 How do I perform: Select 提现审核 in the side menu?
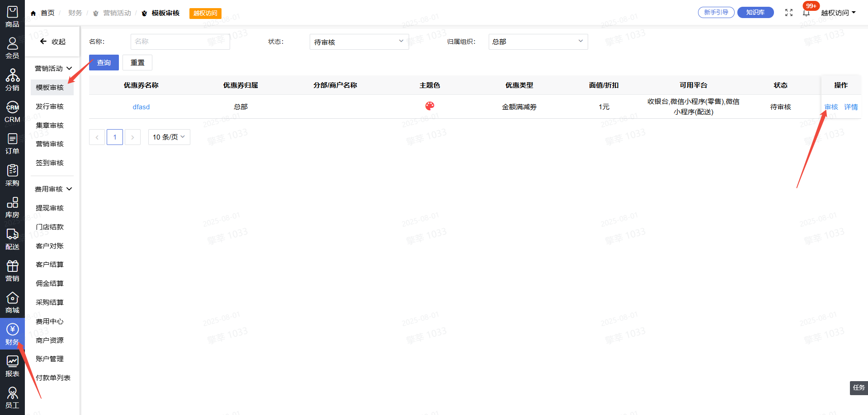coord(50,208)
